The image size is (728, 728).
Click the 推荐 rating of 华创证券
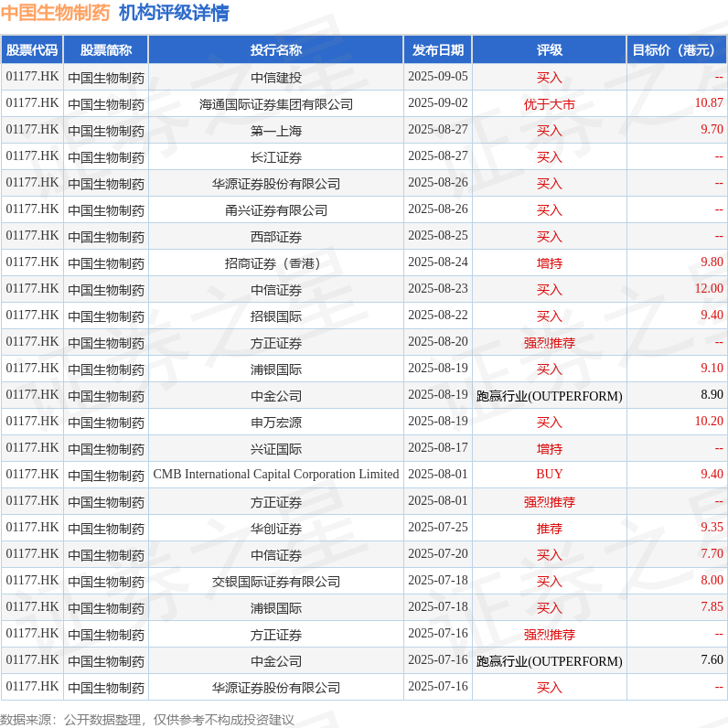(550, 528)
